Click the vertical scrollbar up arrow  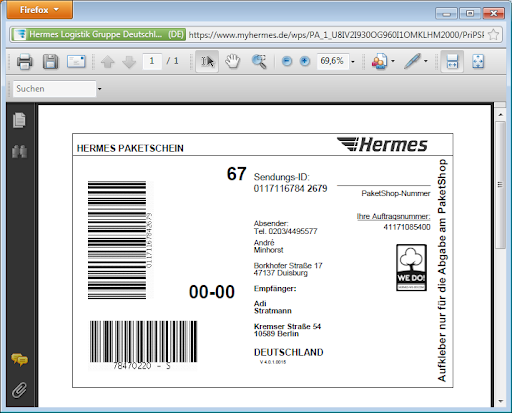click(x=500, y=114)
